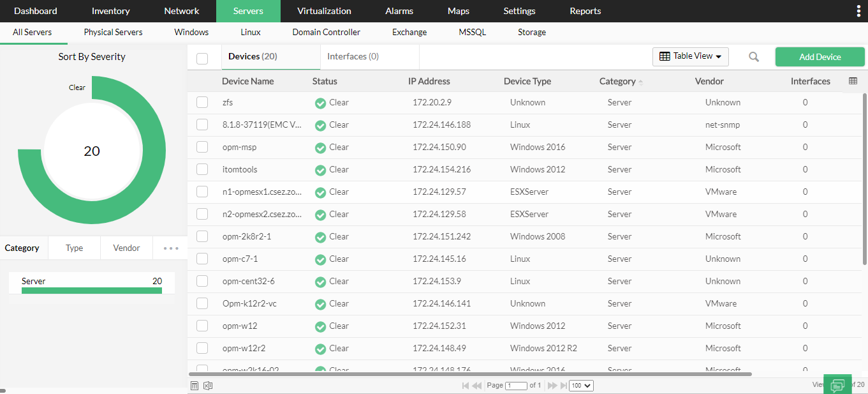
Task: Select the Linux sub-tab
Action: pos(251,32)
